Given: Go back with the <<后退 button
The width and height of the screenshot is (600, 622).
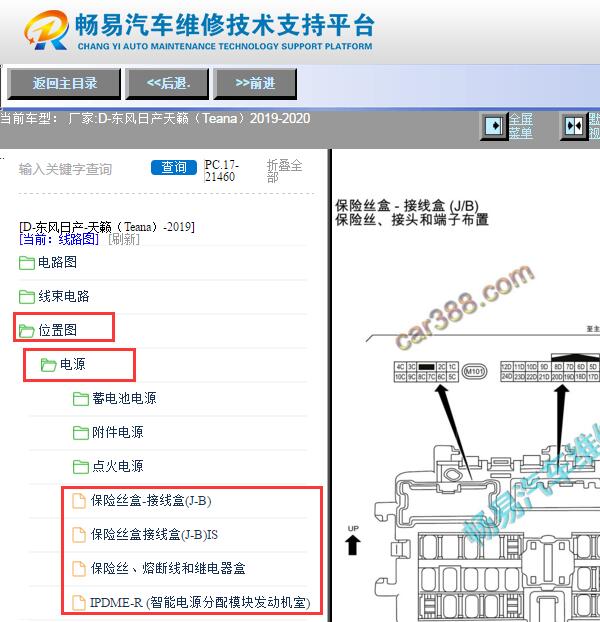Looking at the screenshot, I should [167, 84].
